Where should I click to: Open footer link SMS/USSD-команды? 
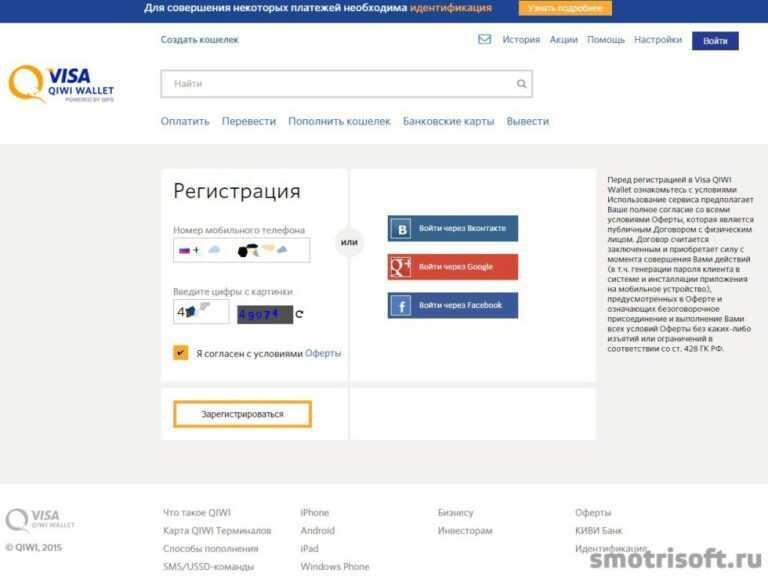[209, 567]
